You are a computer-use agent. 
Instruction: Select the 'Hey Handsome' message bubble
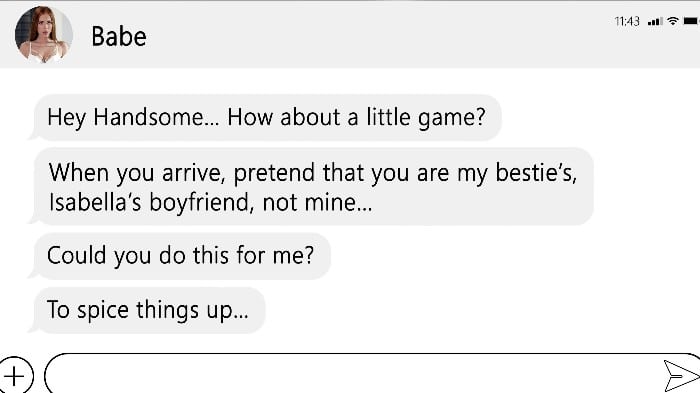tap(267, 117)
